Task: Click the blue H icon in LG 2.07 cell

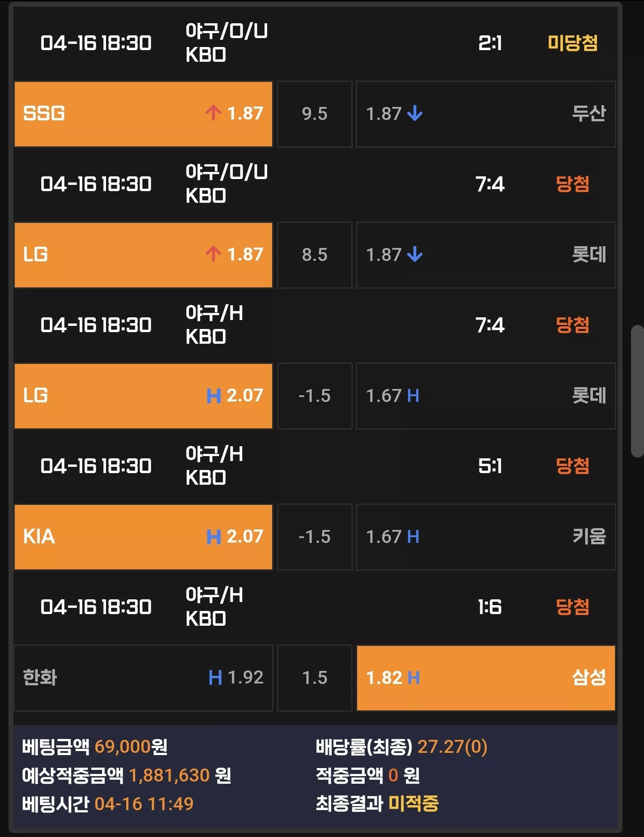Action: point(213,396)
